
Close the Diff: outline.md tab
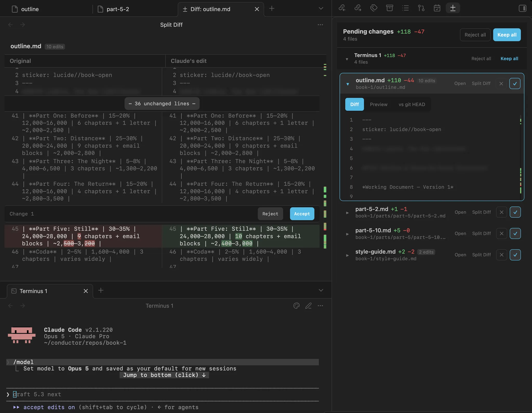(x=257, y=9)
